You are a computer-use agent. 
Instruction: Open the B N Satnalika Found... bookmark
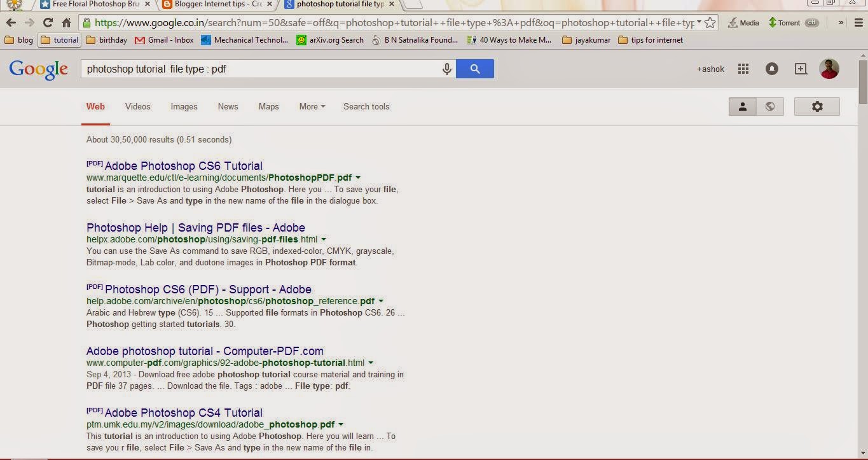415,40
